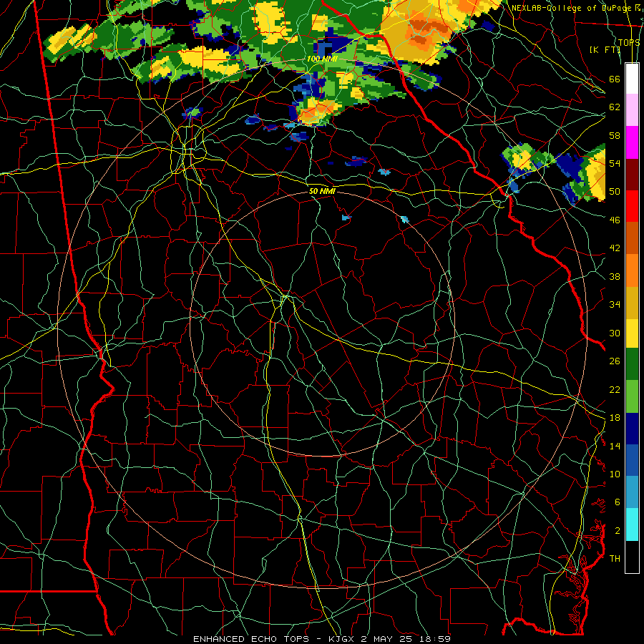Pick the magenta legend color band
644x644 pixels.
click(632, 142)
